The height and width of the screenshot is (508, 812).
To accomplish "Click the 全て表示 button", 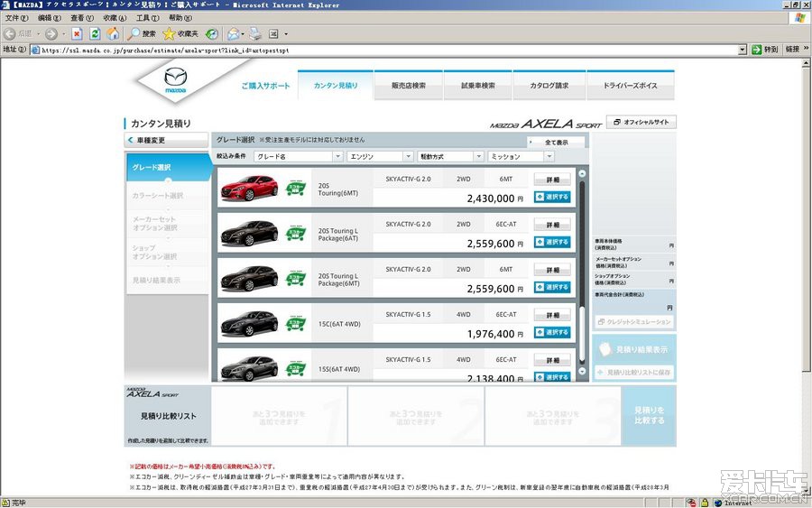I will [556, 142].
